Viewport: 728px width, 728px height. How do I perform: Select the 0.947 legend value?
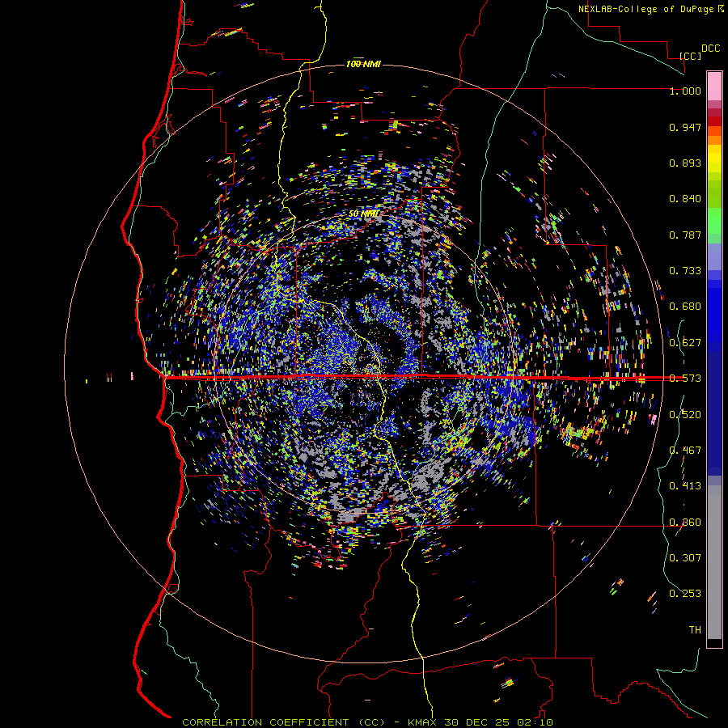(685, 127)
